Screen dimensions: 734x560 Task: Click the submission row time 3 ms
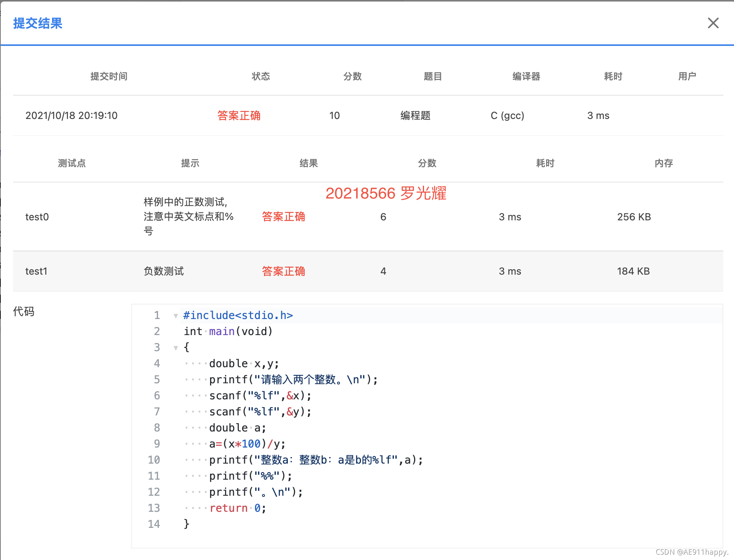598,116
